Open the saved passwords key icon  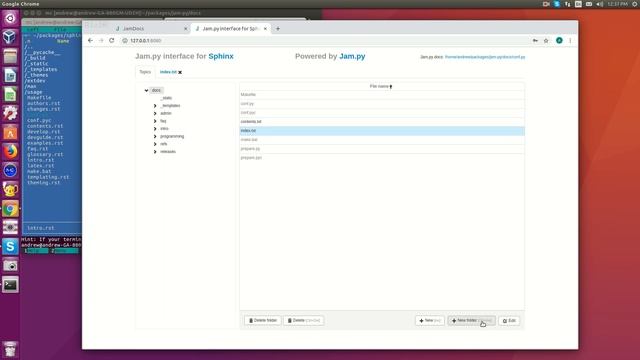[x=535, y=40]
